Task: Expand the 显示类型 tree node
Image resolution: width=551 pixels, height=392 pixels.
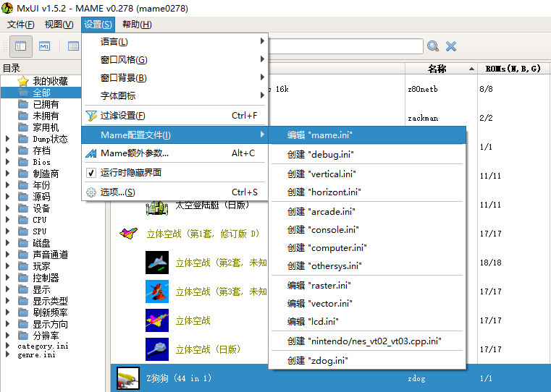Action: click(x=8, y=301)
